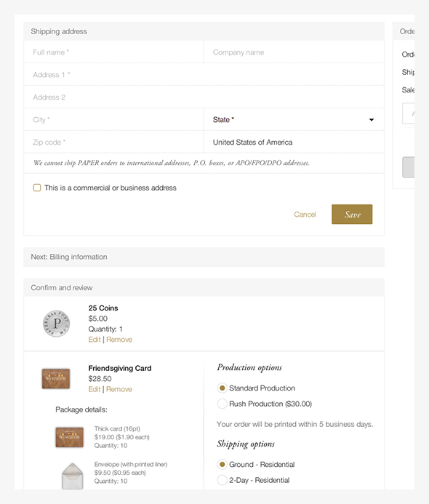Click the Zip code field
Screen dimensions: 429x504
[x=113, y=142]
